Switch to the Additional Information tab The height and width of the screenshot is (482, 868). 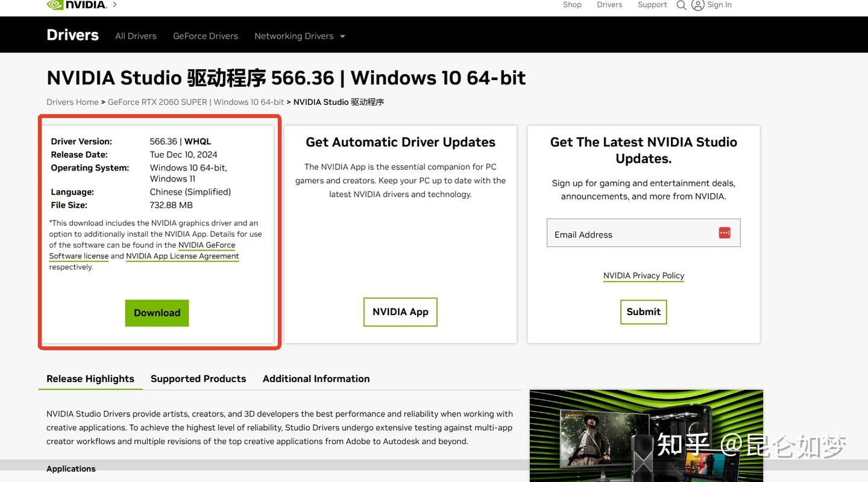(x=316, y=378)
